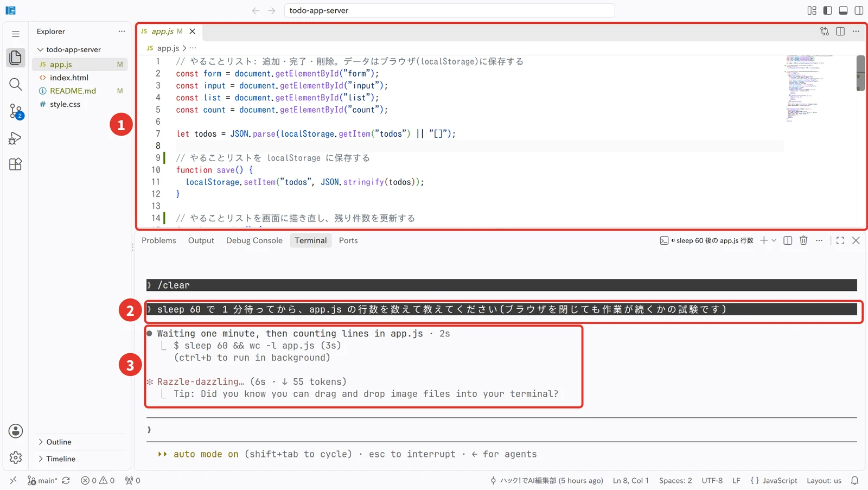Change the LF end-of-line sequence

736,480
